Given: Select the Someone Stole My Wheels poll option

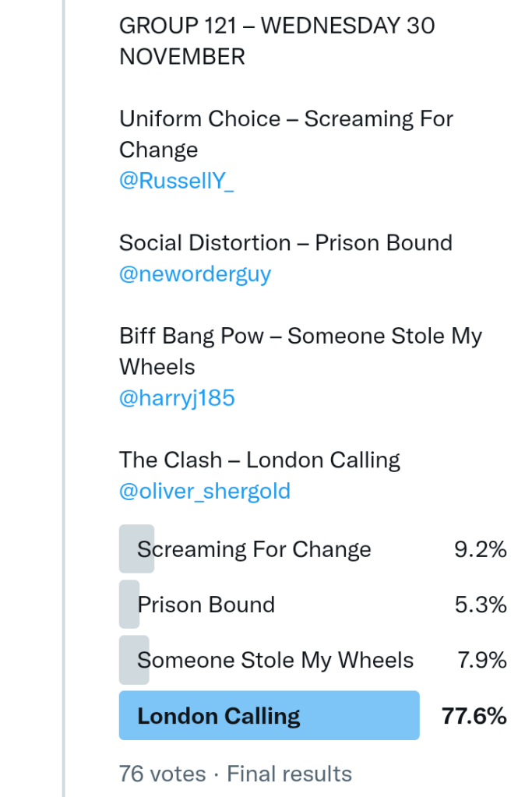Looking at the screenshot, I should click(275, 661).
